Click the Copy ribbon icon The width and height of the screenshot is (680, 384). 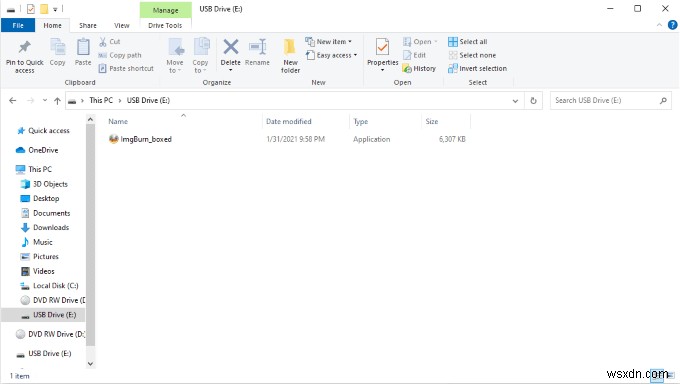pos(57,53)
